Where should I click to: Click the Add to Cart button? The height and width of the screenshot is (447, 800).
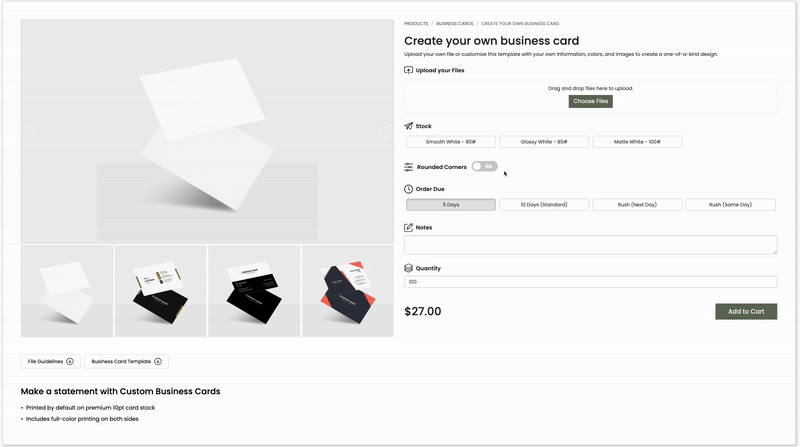(745, 311)
